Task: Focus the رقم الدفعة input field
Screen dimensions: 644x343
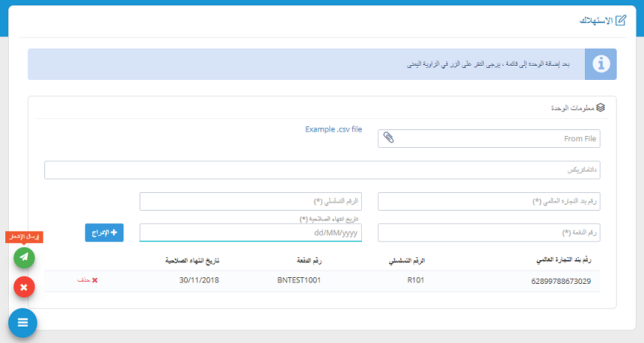Action: coord(489,233)
